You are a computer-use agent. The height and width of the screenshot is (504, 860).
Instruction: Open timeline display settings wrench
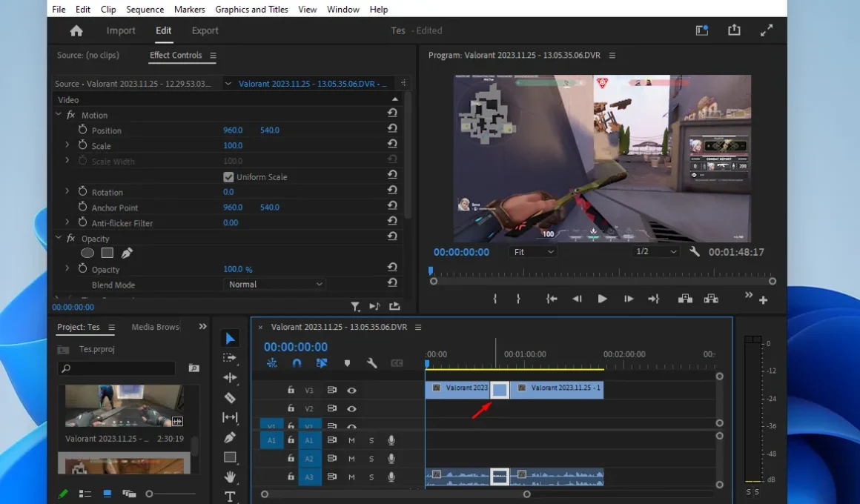click(372, 363)
